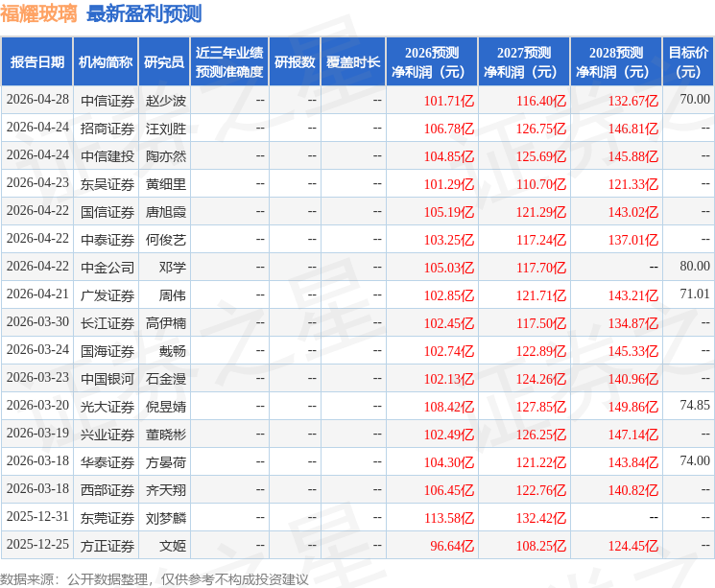Click the 2026-04-23 report date

pyautogui.click(x=37, y=182)
